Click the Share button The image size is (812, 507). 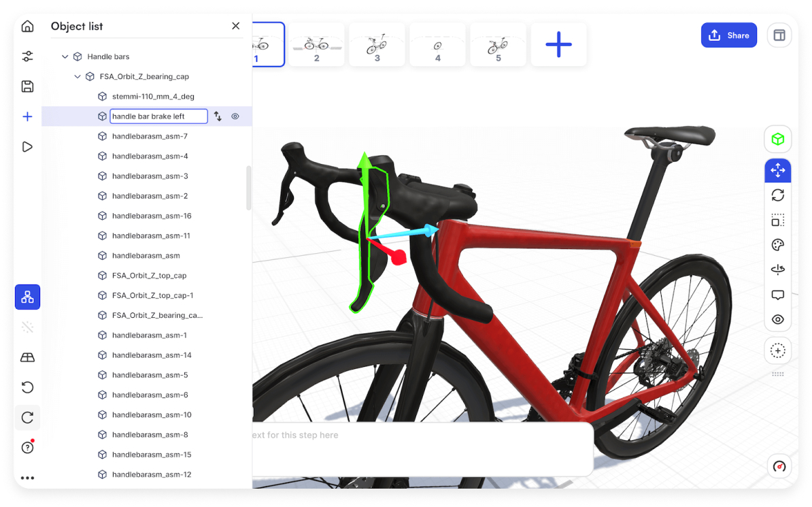pos(728,35)
